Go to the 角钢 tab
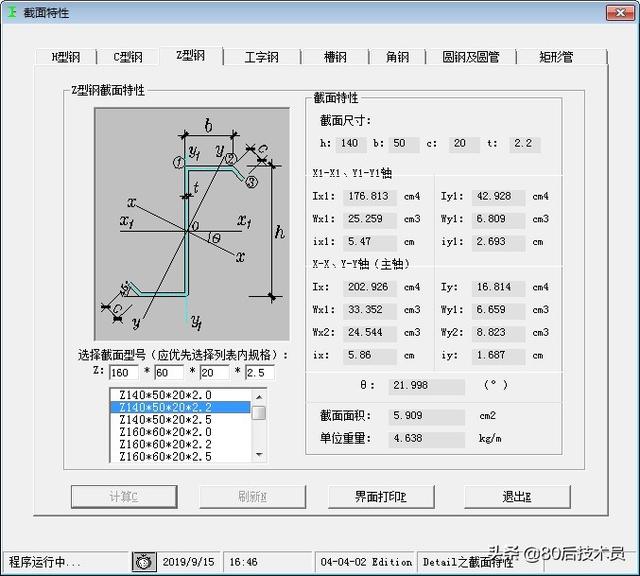640x576 pixels. pos(397,57)
